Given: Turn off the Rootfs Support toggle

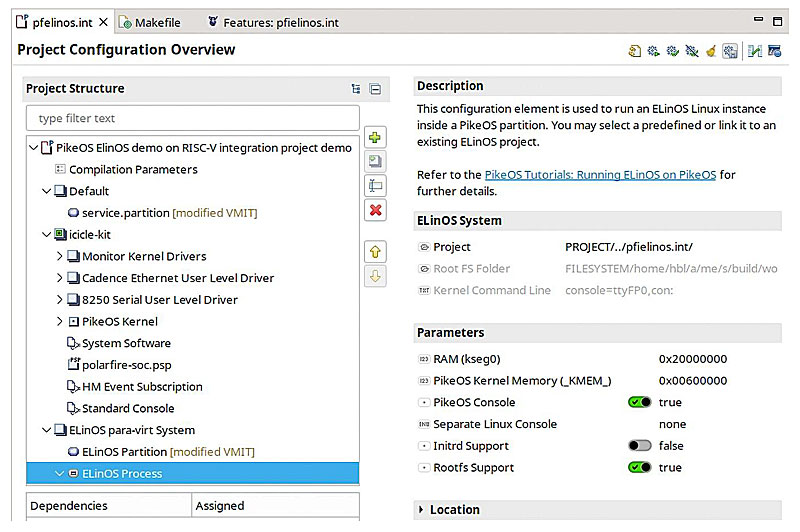Looking at the screenshot, I should coord(639,467).
